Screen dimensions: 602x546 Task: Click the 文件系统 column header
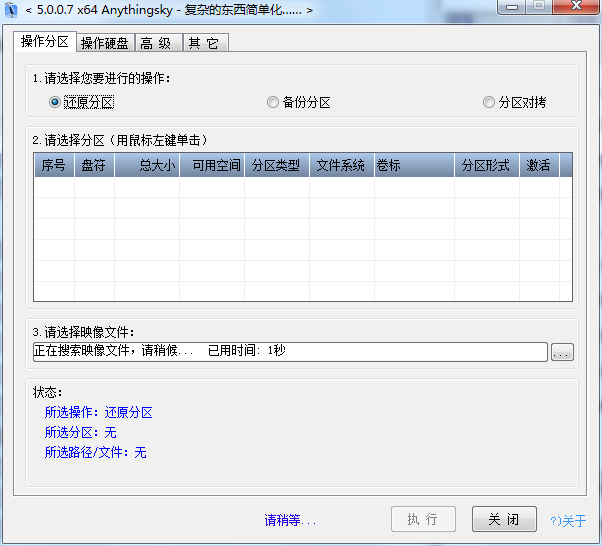(x=341, y=165)
